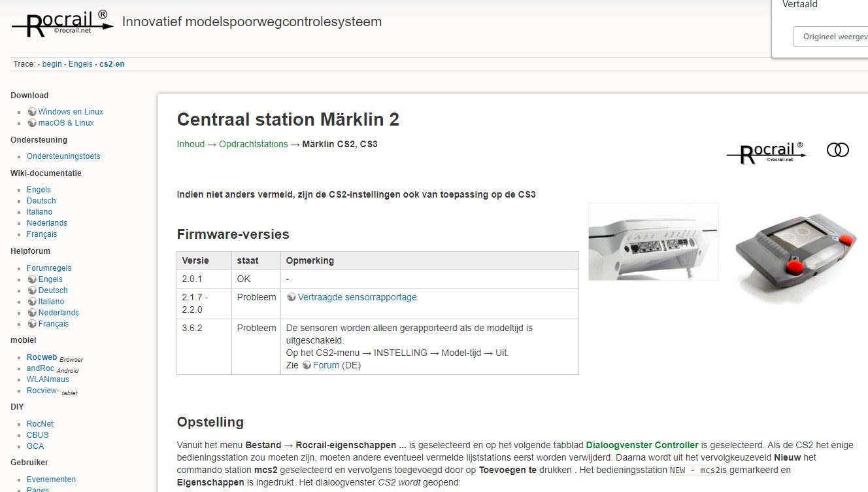The image size is (868, 492).
Task: Click the Märklin double-ring icon
Action: click(x=838, y=150)
